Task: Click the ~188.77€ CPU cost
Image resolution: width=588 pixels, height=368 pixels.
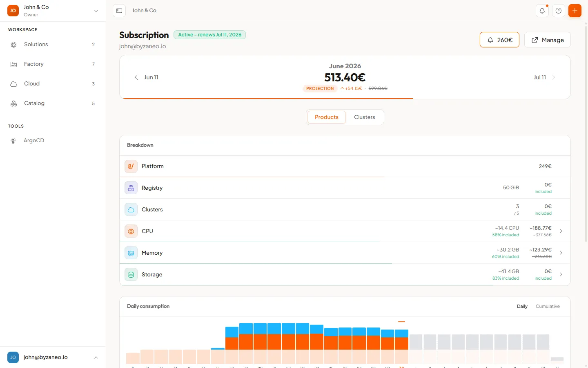Action: pyautogui.click(x=541, y=228)
